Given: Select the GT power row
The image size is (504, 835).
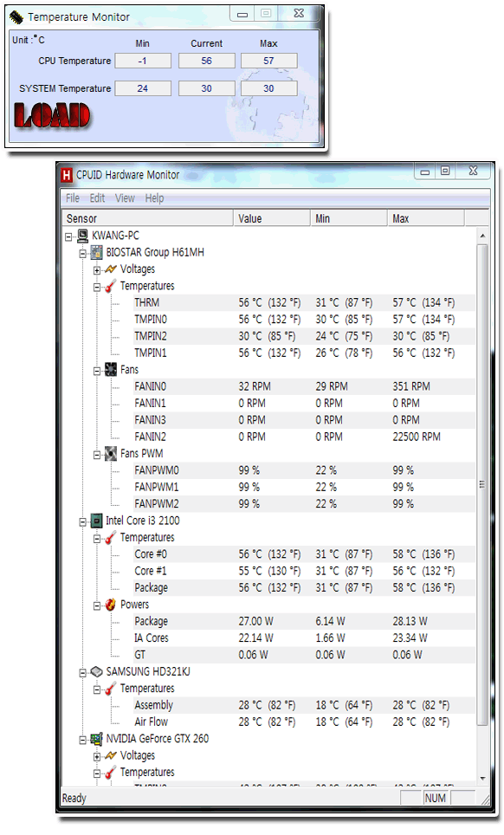Looking at the screenshot, I should [x=304, y=655].
